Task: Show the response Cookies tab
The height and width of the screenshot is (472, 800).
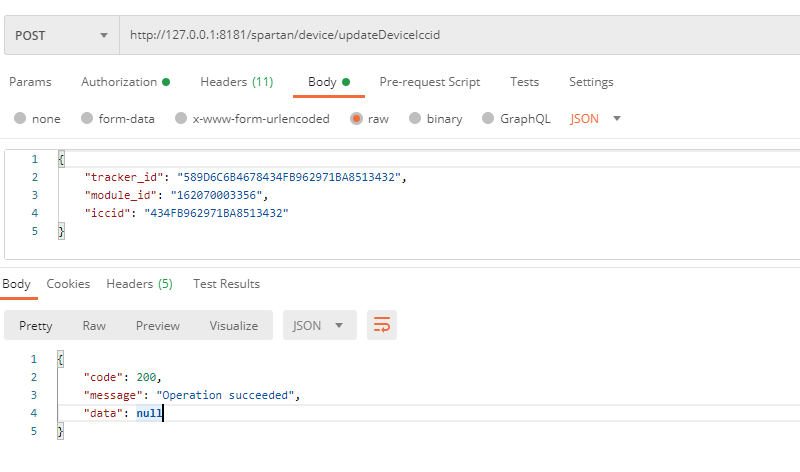Action: [68, 284]
